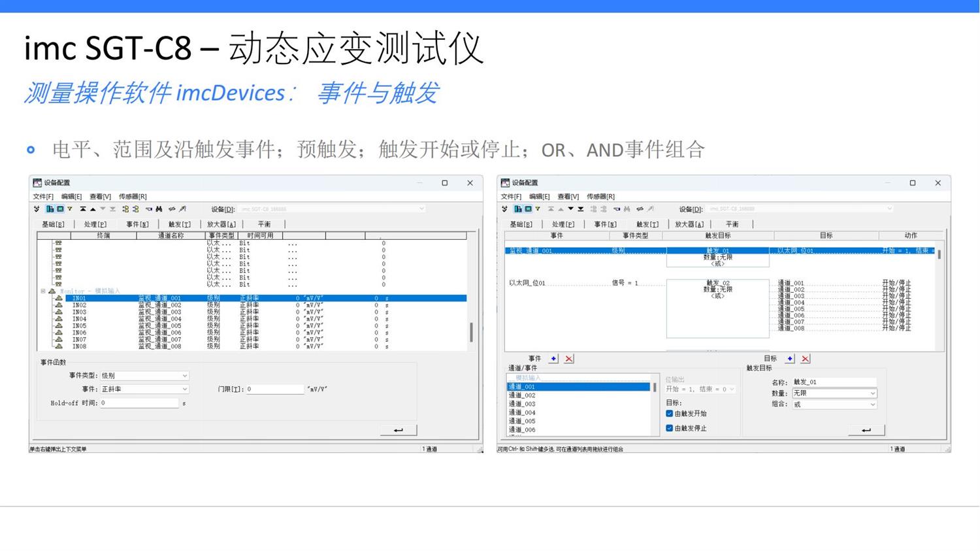Click 名称 field containing 触发_01
The image size is (980, 551).
coord(834,382)
